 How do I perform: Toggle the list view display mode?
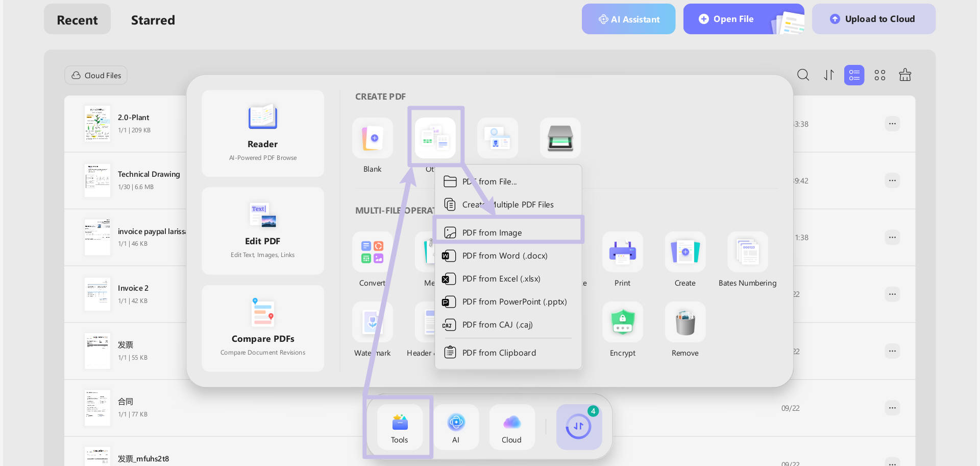854,75
